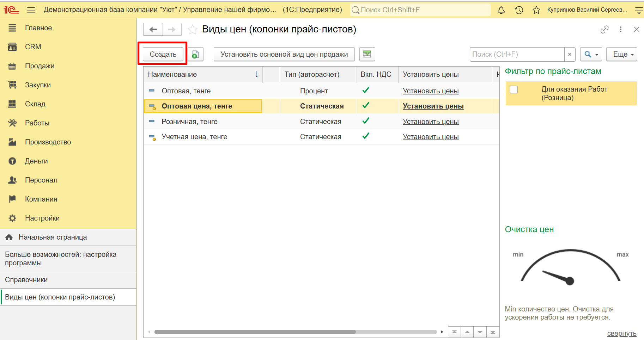This screenshot has width=644, height=340.
Task: Check 'Для оказания Работ (Розница)' filter
Action: point(514,89)
